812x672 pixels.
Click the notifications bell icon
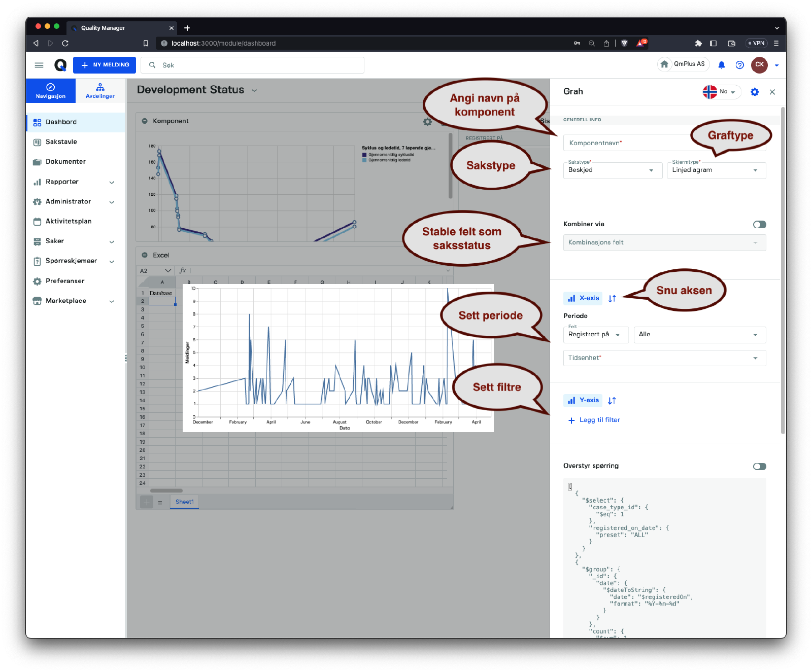721,65
